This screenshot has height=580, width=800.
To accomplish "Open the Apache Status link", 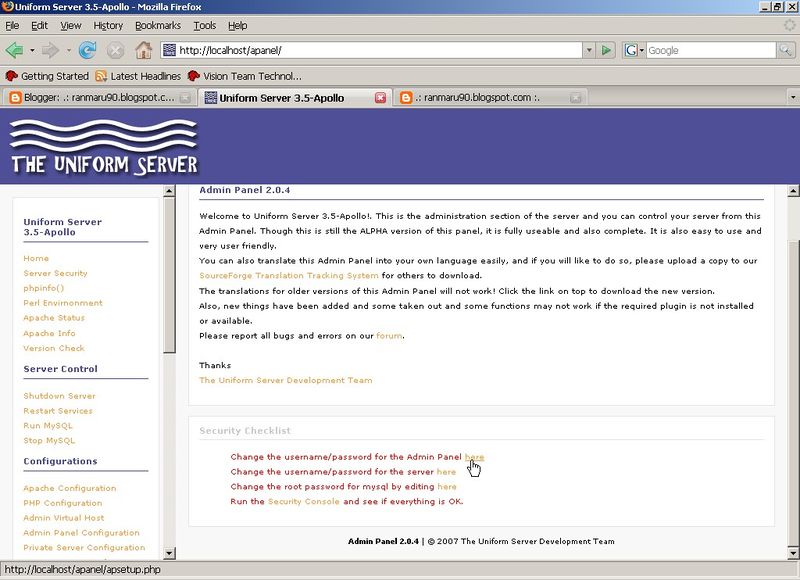I will coord(54,317).
